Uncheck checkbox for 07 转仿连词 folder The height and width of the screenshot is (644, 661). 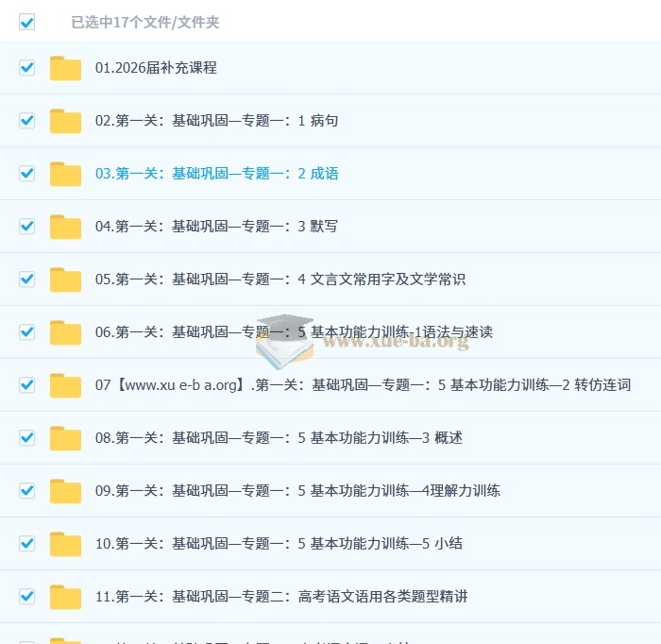(x=27, y=385)
